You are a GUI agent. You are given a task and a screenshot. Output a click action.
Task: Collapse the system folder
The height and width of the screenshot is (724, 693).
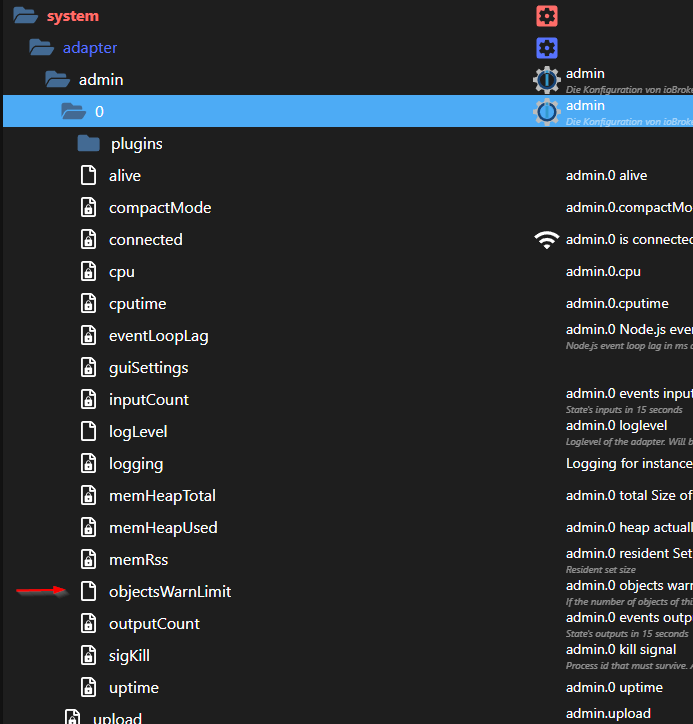(24, 16)
